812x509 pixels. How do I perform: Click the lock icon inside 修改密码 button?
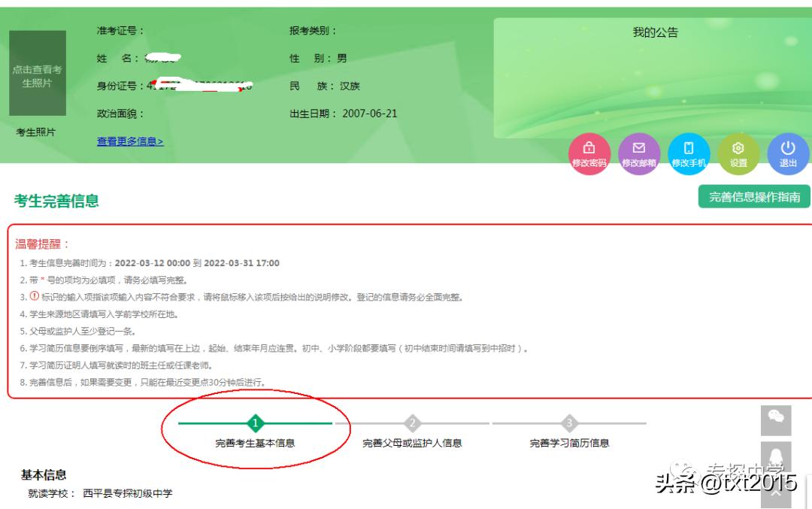point(589,145)
